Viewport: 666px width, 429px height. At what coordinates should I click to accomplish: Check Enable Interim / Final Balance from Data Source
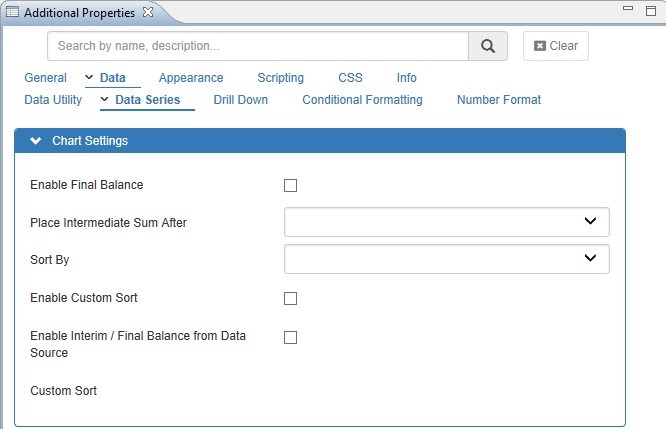click(290, 337)
